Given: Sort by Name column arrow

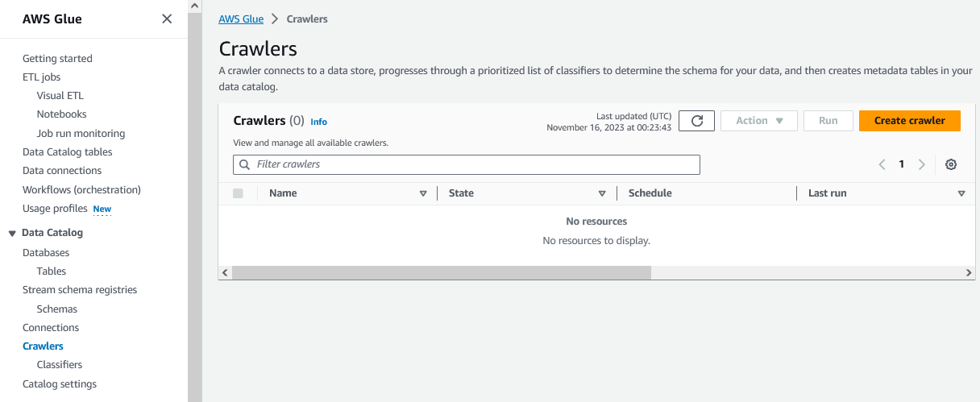Looking at the screenshot, I should [x=423, y=193].
